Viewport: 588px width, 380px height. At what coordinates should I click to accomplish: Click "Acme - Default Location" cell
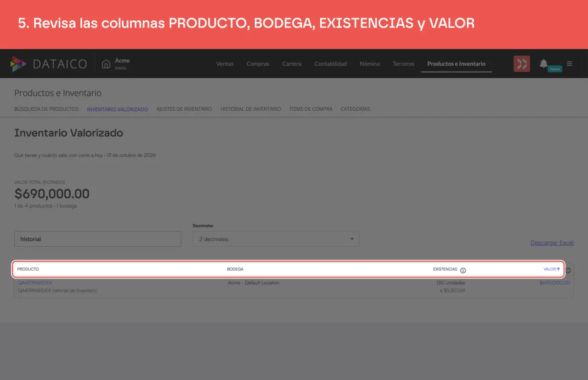pos(254,283)
